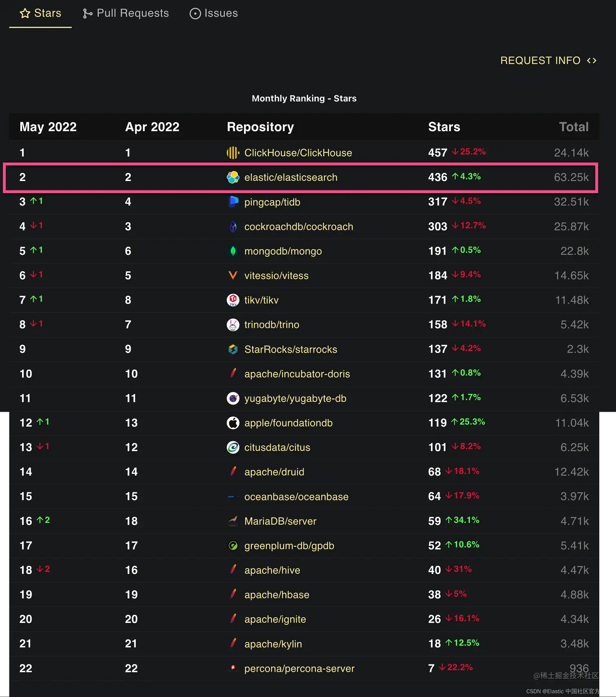Click the 24.14k total for ClickHouse
This screenshot has height=697, width=616.
point(571,153)
